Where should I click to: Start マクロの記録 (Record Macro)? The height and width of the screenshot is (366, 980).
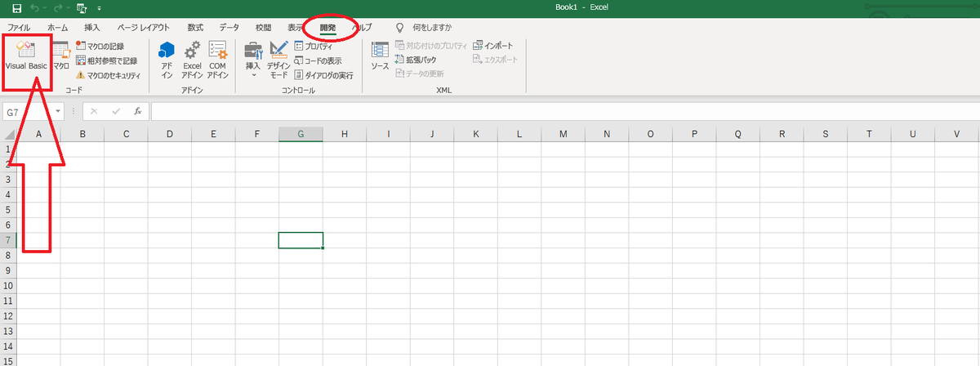click(100, 47)
